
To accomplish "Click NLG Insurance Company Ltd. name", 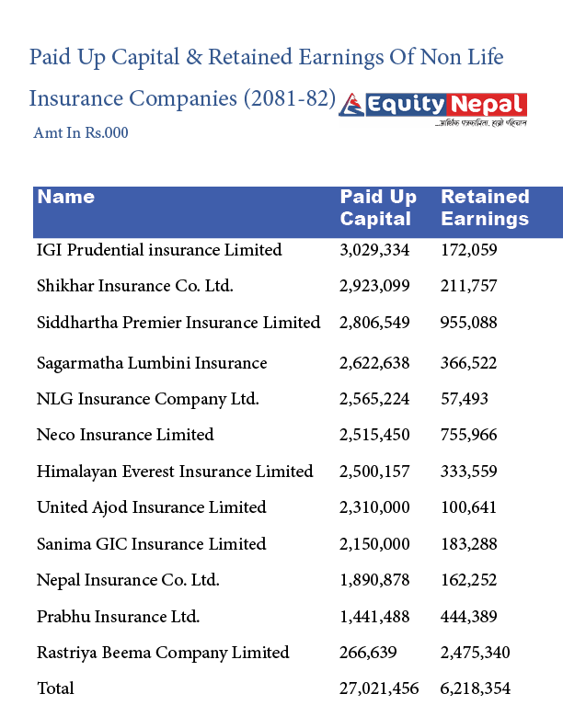I will [x=148, y=399].
